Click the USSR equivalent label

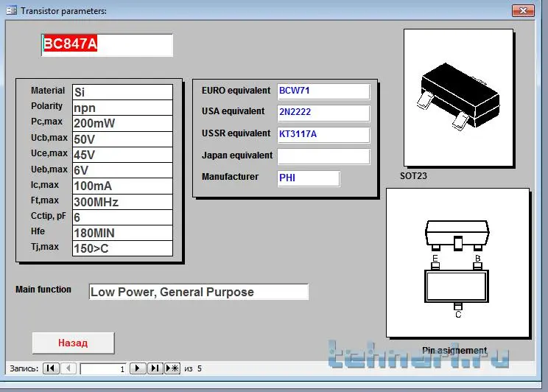tap(236, 133)
